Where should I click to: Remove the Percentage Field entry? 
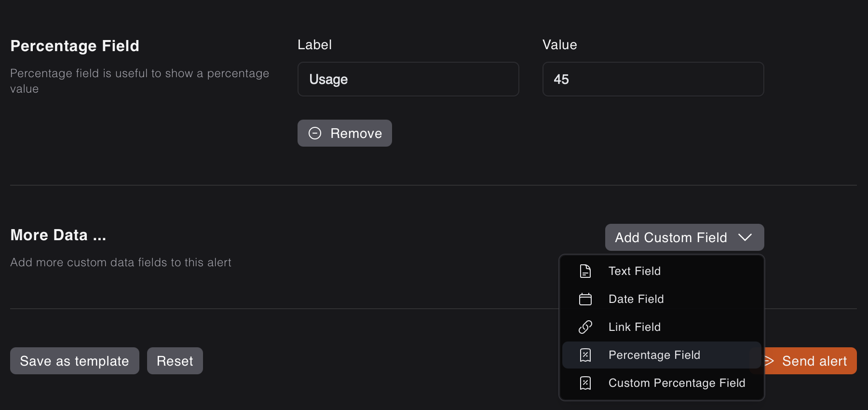344,133
